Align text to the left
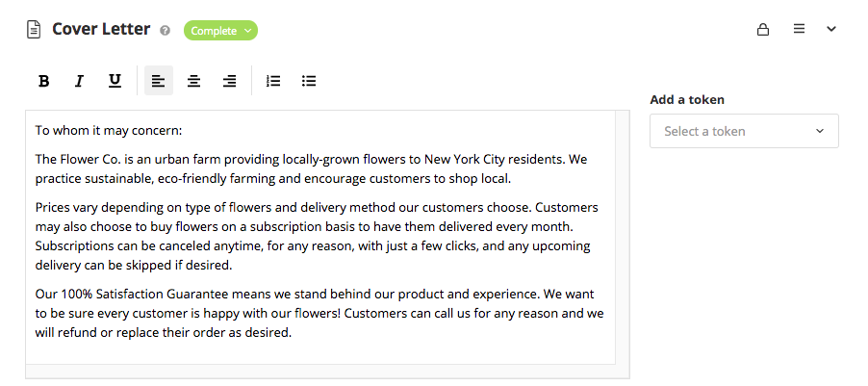 159,81
